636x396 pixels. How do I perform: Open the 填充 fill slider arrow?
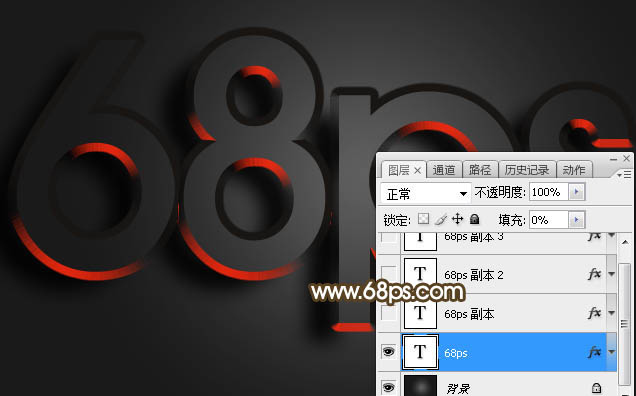[x=576, y=220]
